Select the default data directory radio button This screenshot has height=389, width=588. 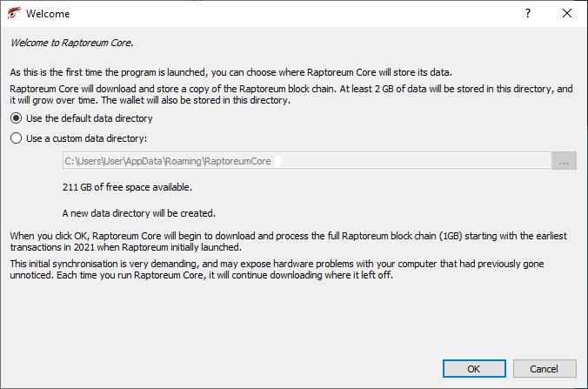(x=17, y=118)
